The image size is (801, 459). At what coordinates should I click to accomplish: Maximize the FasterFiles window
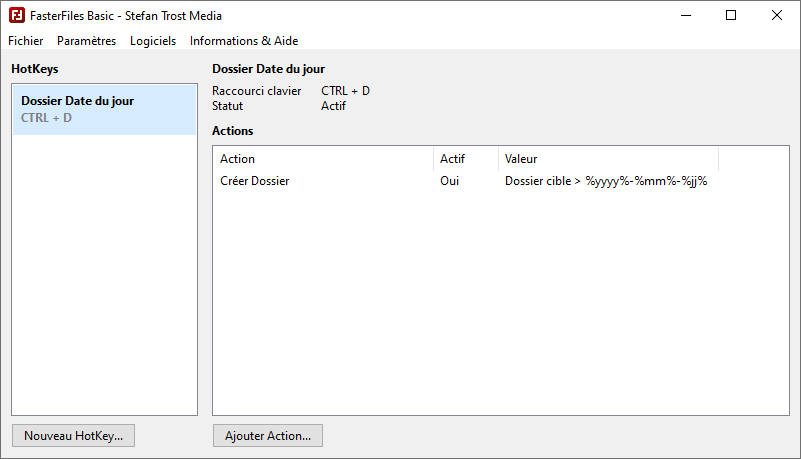pyautogui.click(x=731, y=16)
